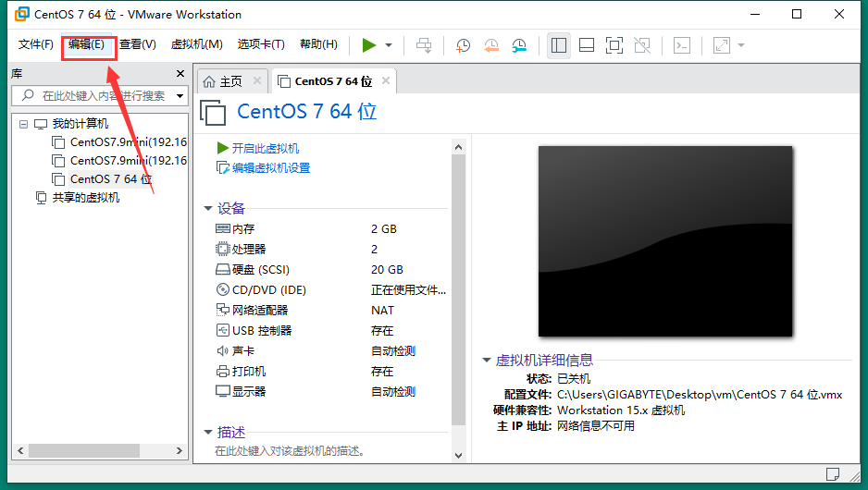
Task: Click the Unity mode toolbar icon
Action: 642,45
